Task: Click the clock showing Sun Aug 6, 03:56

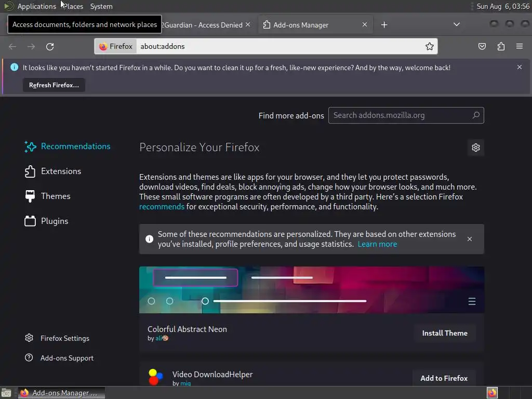Action: click(503, 6)
